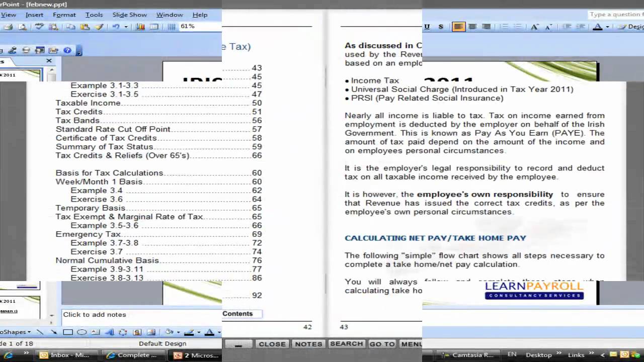
Task: Open the Slide Show menu
Action: 129,15
